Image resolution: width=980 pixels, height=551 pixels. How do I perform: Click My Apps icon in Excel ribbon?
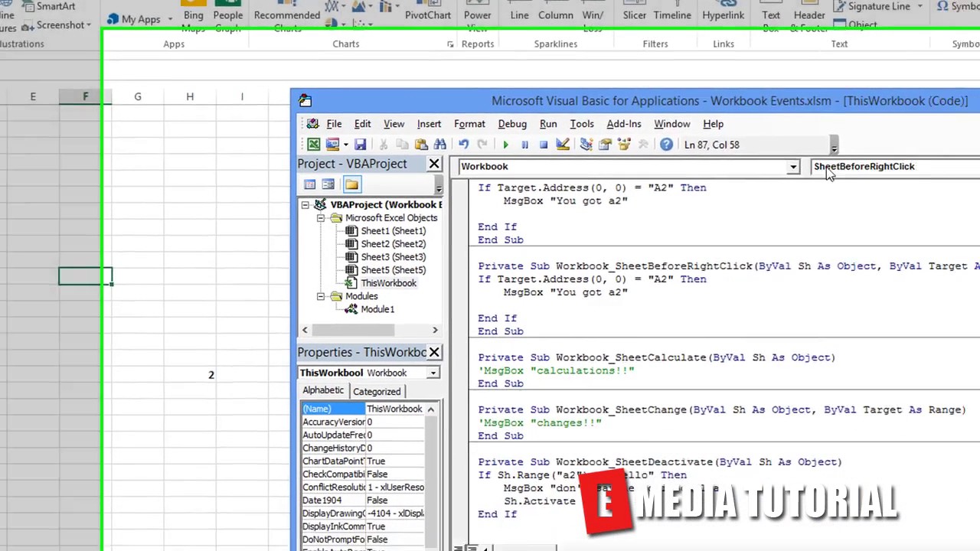(114, 19)
